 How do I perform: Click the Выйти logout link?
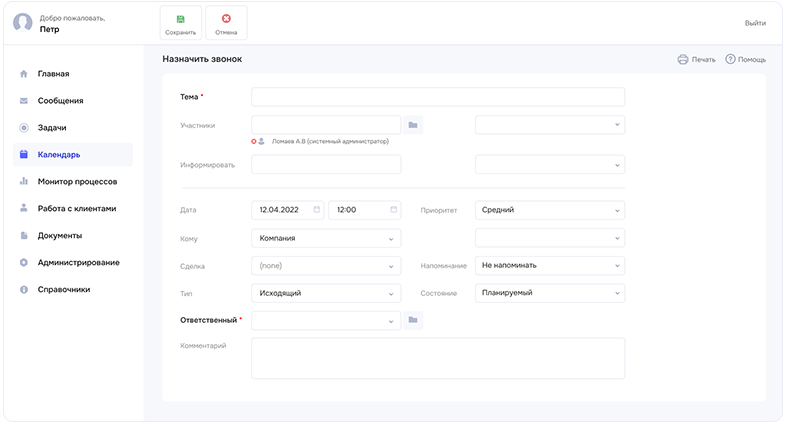point(755,22)
